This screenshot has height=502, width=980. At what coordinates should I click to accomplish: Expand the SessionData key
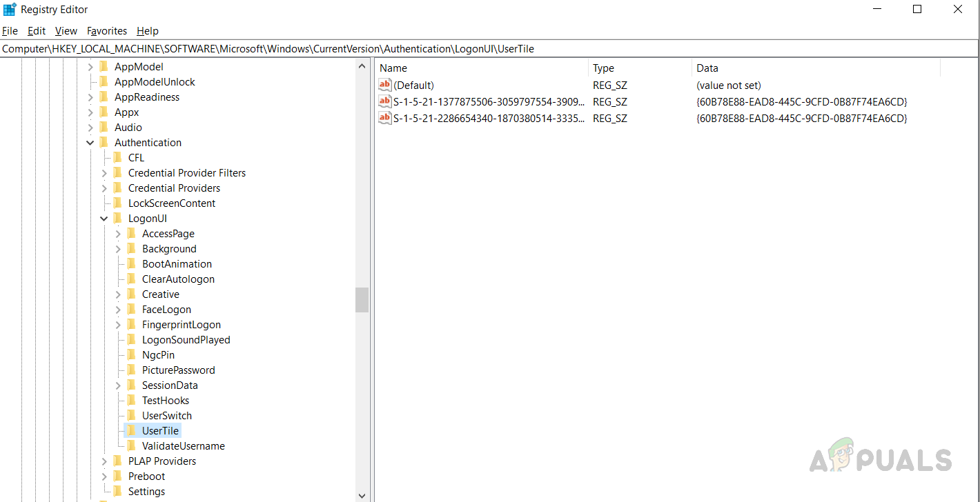click(x=118, y=385)
